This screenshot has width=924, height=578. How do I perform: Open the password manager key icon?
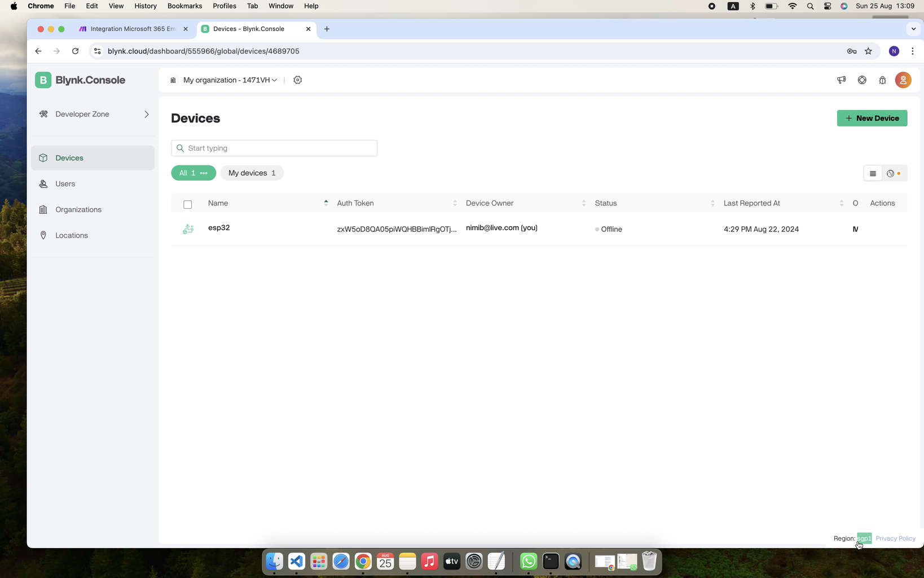point(852,51)
